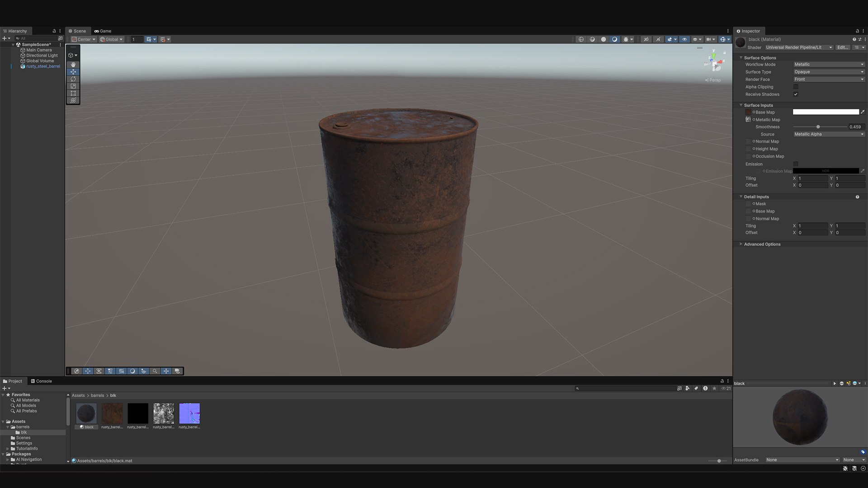Select the Move tool in scene toolbar
The height and width of the screenshot is (488, 868).
pyautogui.click(x=73, y=72)
